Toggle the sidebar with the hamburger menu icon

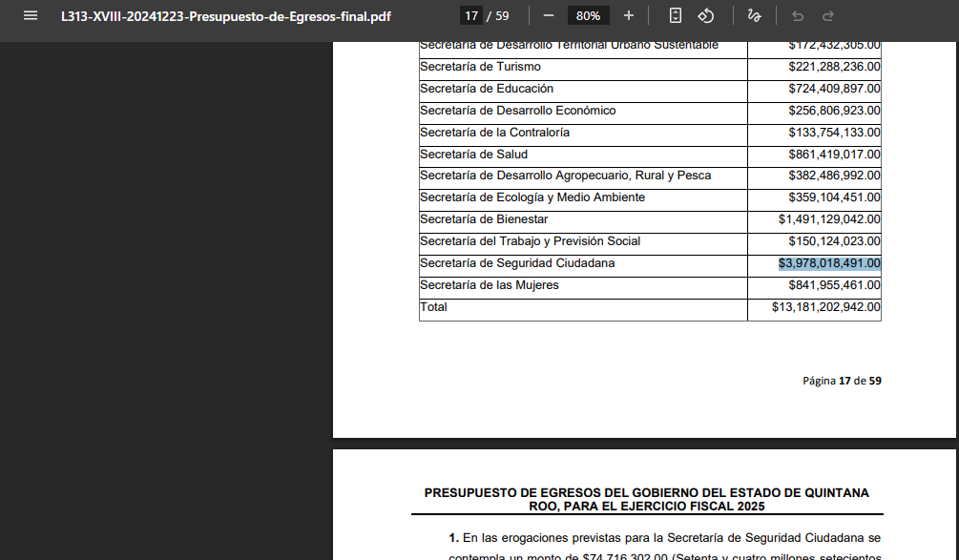point(30,16)
